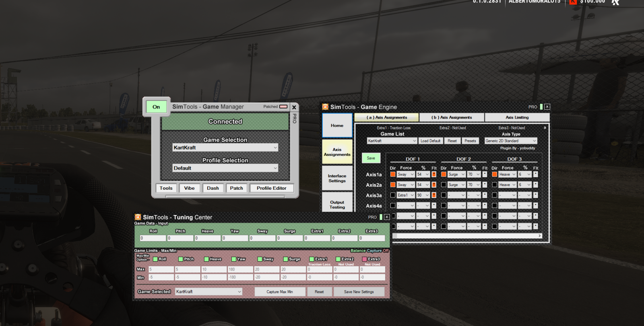Toggle Axis3a DOF 3 filter button
This screenshot has height=326, width=644.
click(535, 195)
